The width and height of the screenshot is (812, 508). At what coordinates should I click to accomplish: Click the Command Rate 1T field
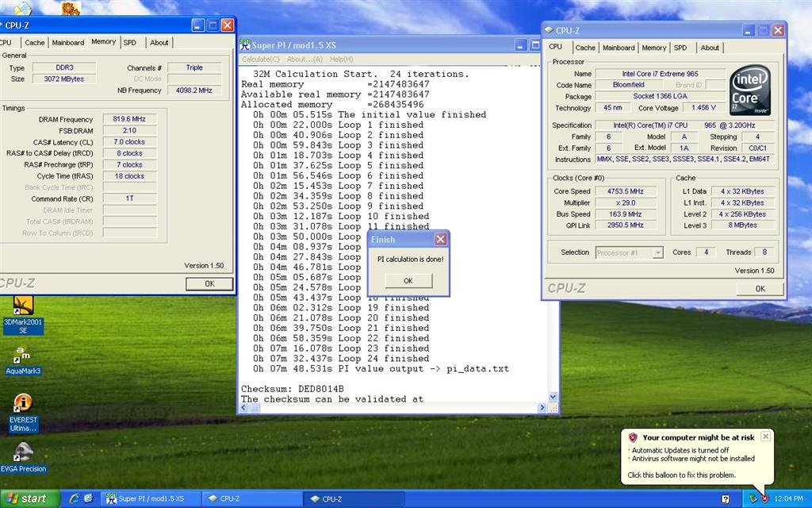[x=129, y=198]
